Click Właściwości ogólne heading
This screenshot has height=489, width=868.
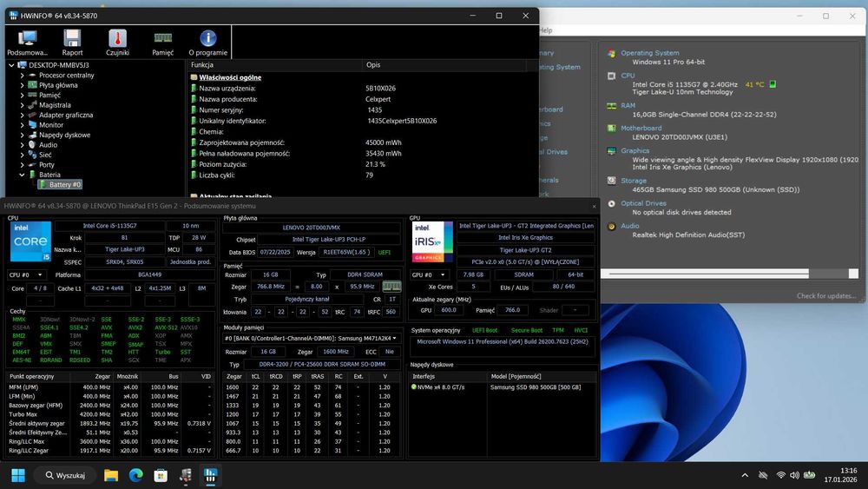pyautogui.click(x=230, y=77)
